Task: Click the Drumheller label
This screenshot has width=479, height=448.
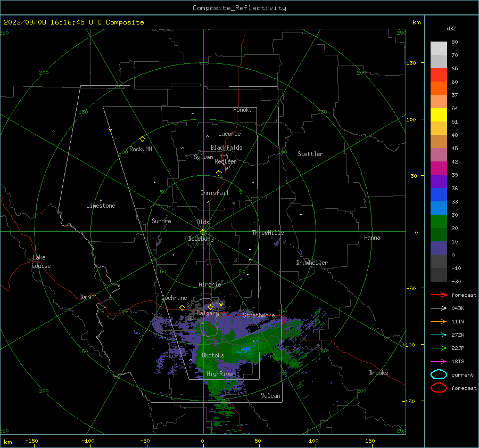Action: [x=312, y=263]
